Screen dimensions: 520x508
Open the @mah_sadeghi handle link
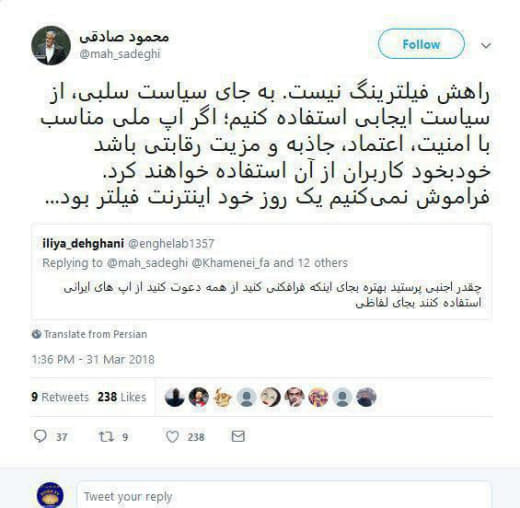(x=120, y=54)
